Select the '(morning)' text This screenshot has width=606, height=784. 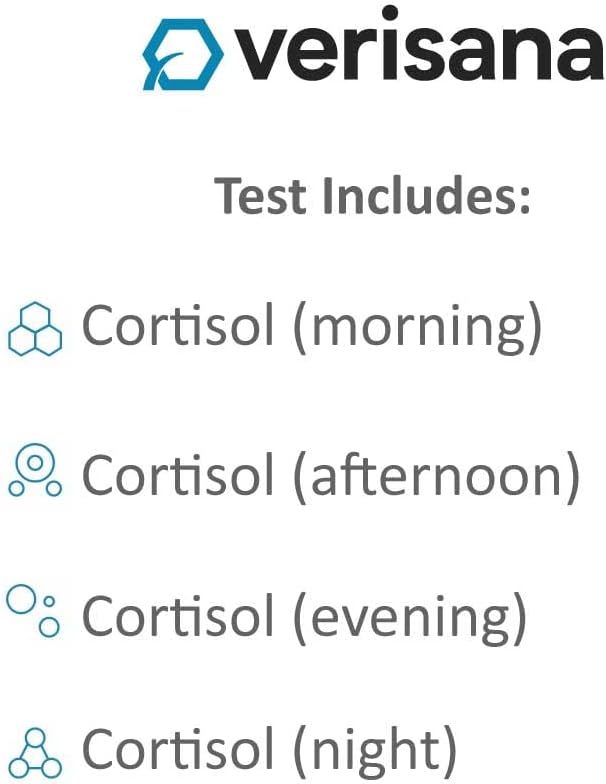pyautogui.click(x=416, y=329)
